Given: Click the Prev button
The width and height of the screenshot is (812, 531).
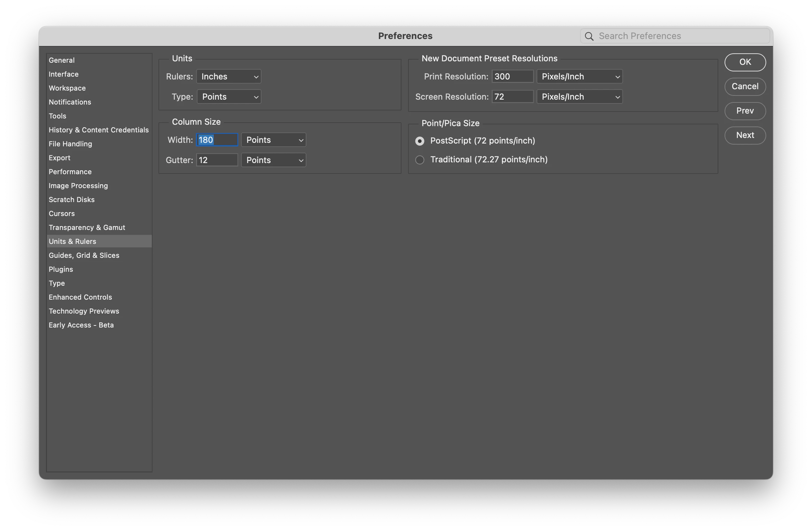Looking at the screenshot, I should click(x=745, y=111).
